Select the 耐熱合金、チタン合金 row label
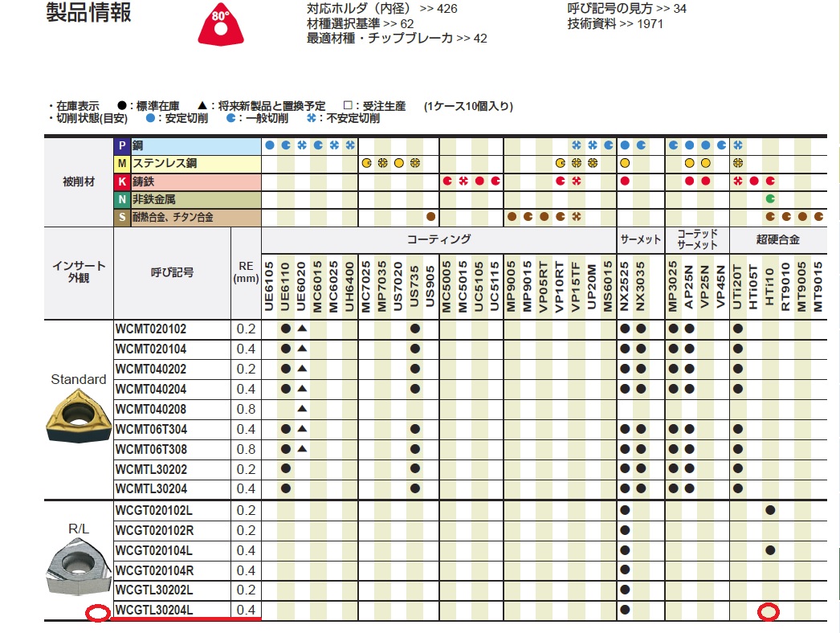The height and width of the screenshot is (633, 840). [195, 217]
